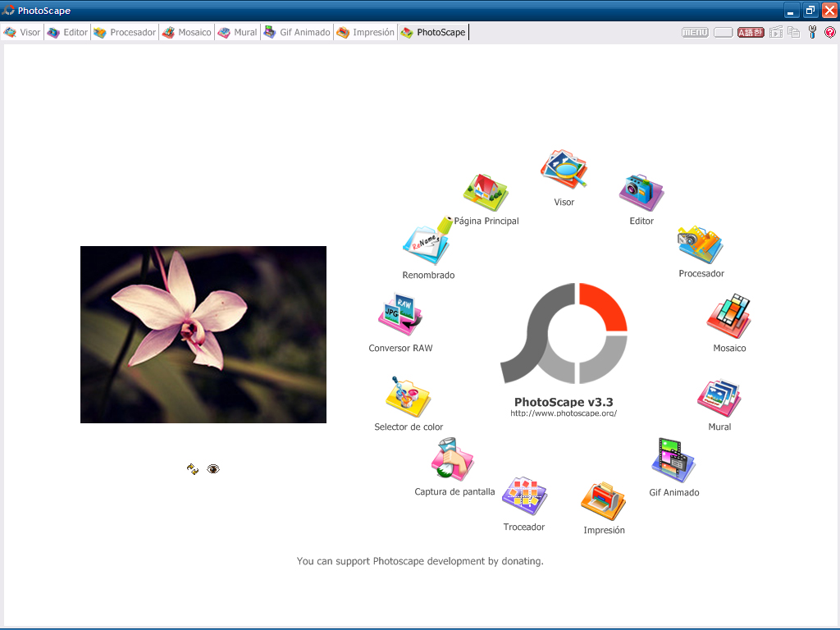Viewport: 840px width, 630px height.
Task: Click the eye icon below the photo
Action: click(213, 469)
